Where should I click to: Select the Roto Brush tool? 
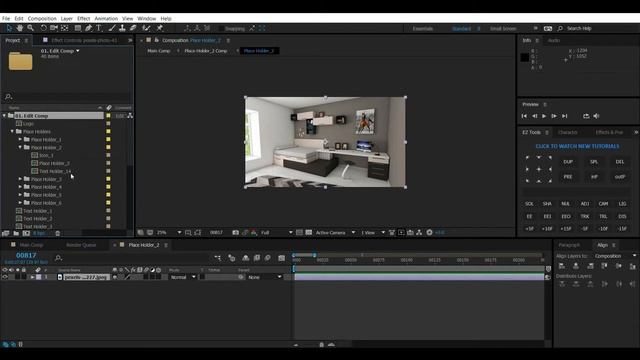point(146,28)
